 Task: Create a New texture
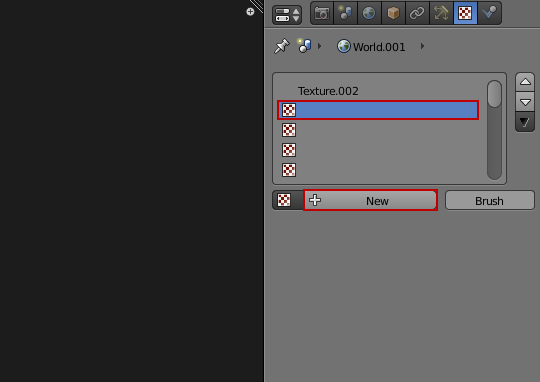point(370,200)
